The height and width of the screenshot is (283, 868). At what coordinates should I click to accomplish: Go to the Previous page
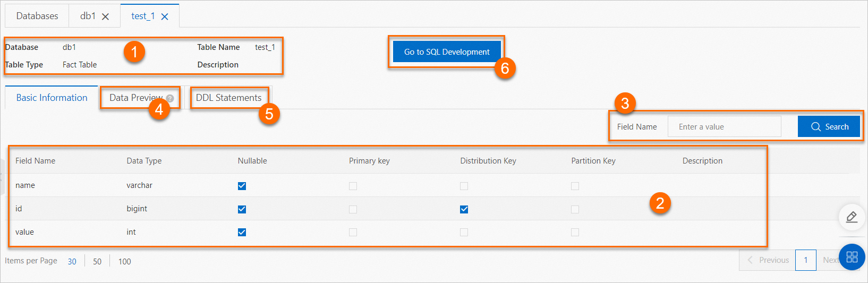click(768, 260)
